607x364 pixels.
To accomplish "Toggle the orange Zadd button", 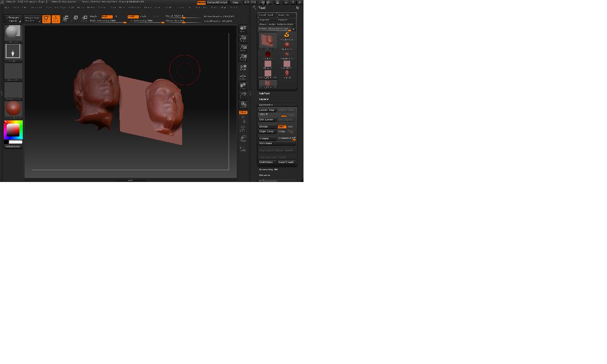I will (x=133, y=16).
